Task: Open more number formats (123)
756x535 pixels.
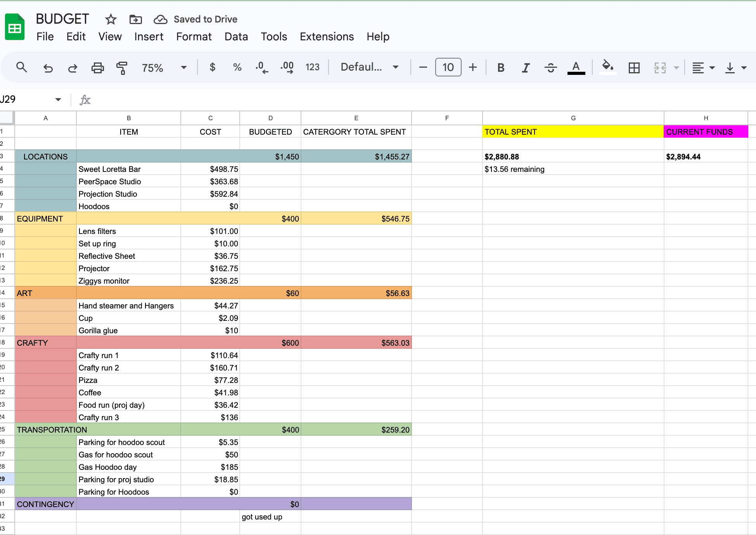Action: tap(312, 68)
